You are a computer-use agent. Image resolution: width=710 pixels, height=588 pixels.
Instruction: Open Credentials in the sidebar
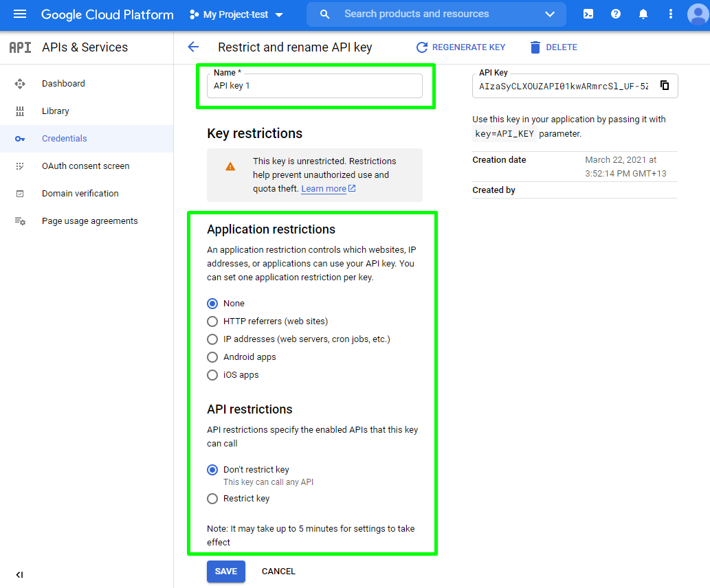tap(65, 139)
